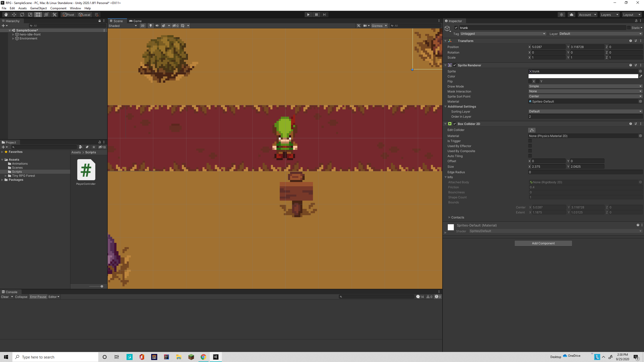This screenshot has width=644, height=362.
Task: Expand Tiny RPG Forest folder
Action: coord(6,176)
